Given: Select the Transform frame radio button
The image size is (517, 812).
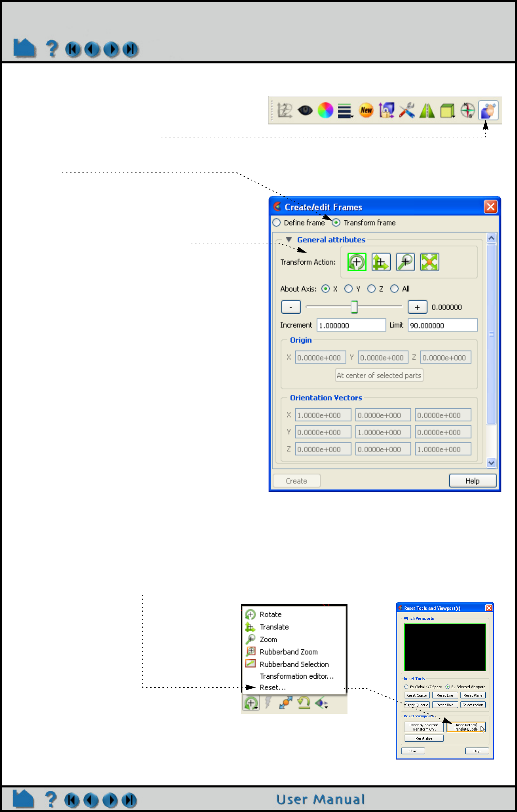Looking at the screenshot, I should [x=336, y=223].
